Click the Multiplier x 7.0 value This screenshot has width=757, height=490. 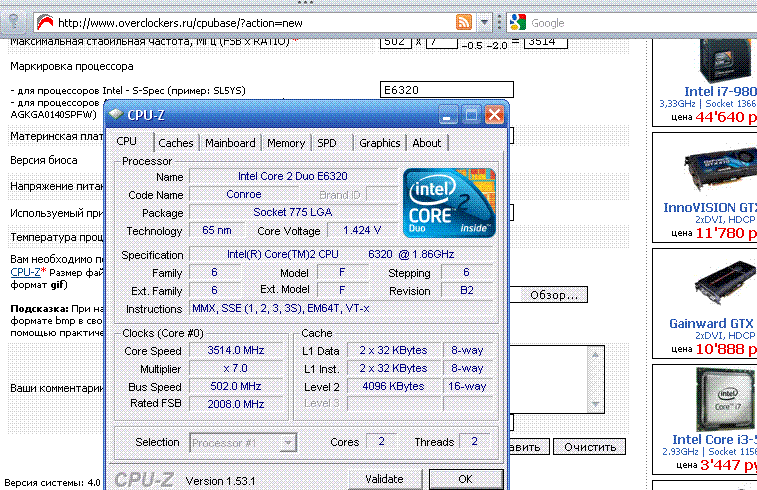(236, 369)
